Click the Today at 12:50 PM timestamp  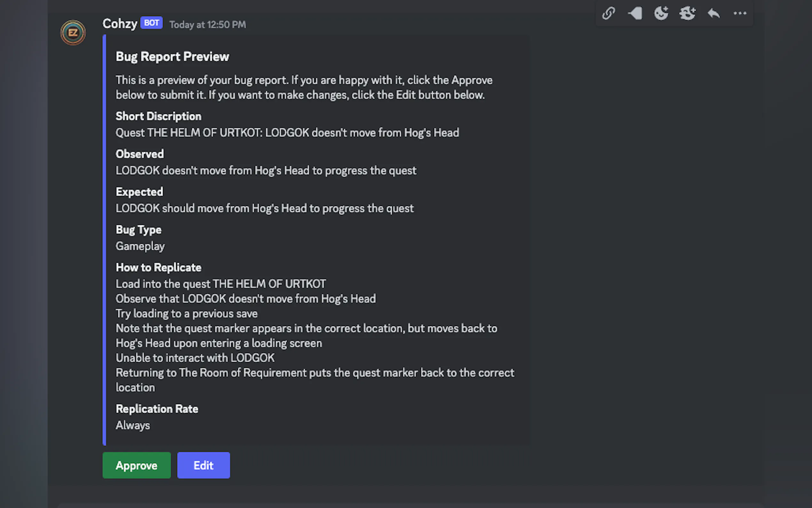[x=207, y=25]
